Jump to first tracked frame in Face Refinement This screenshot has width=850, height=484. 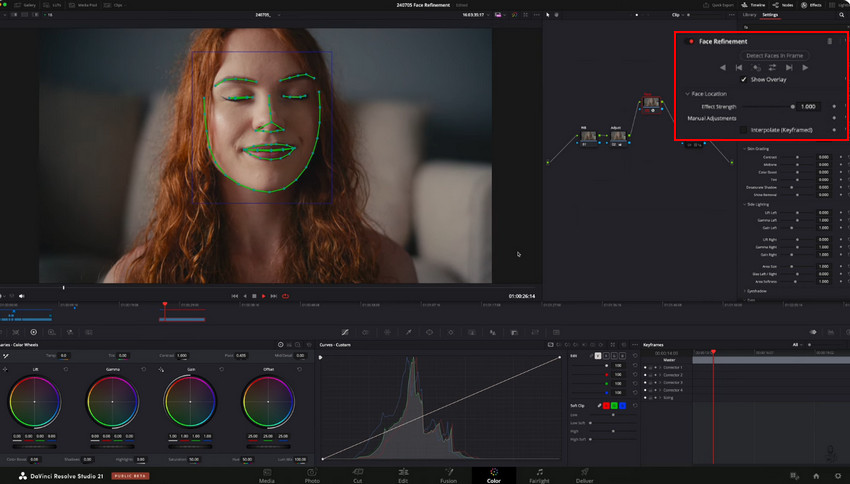coord(739,68)
